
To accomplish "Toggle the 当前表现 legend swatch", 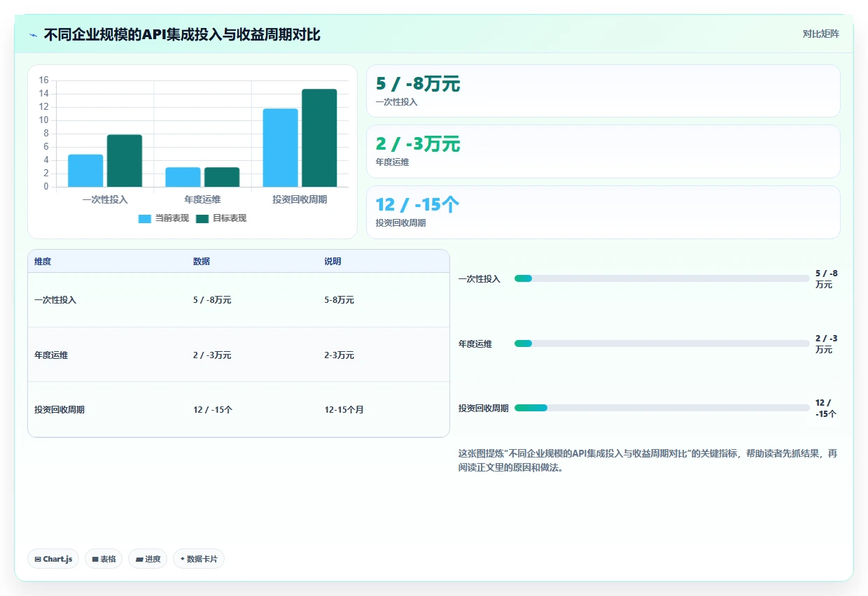I will coord(145,218).
